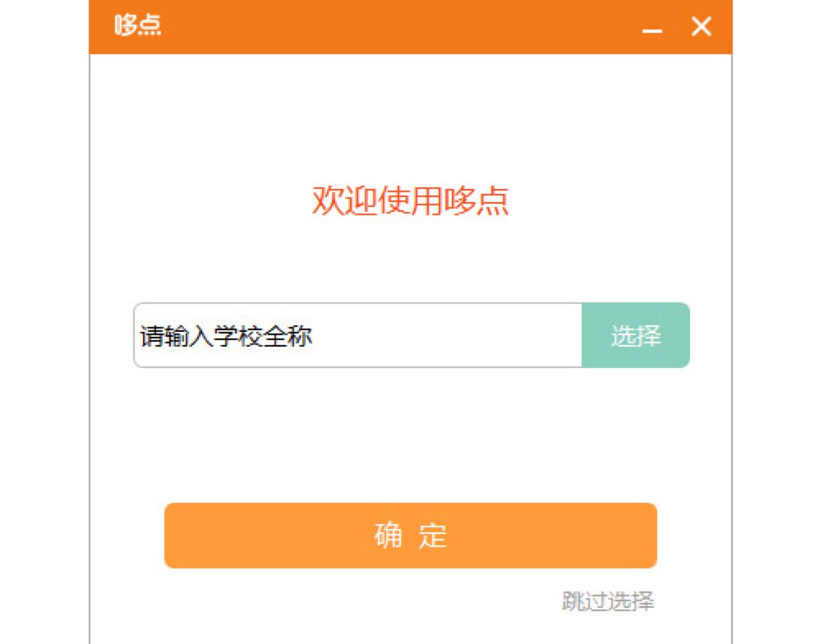Minimize the 哆点 window
Viewport: 838px width, 644px height.
point(652,29)
